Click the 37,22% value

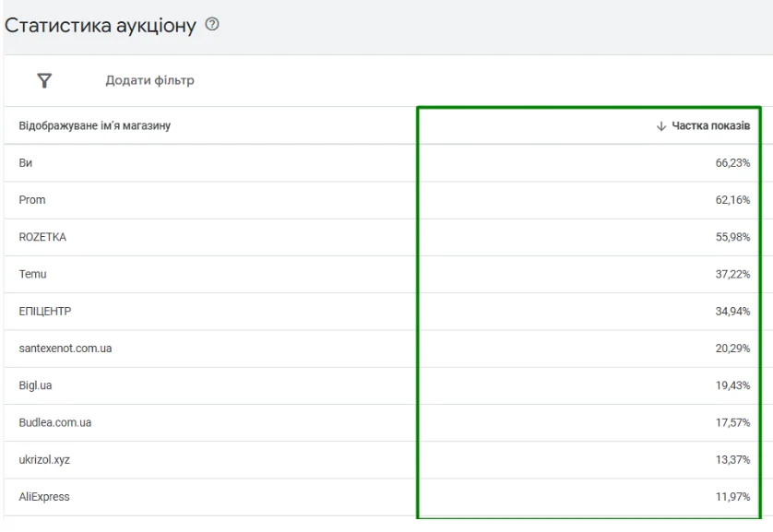click(732, 275)
